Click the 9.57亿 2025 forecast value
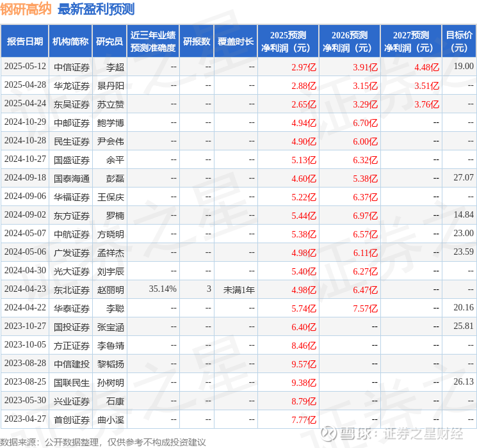477x448 pixels. click(304, 364)
